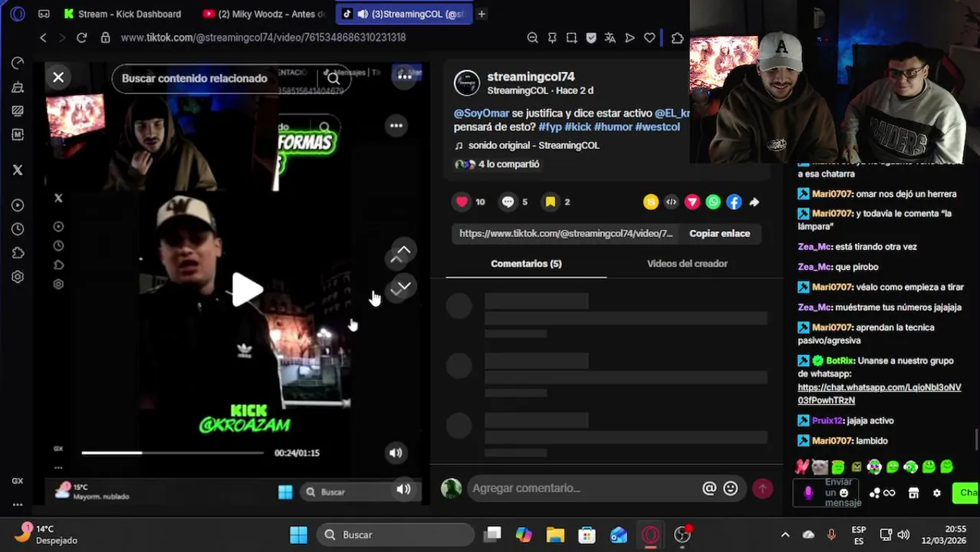Open Windows Start menu

pos(298,535)
